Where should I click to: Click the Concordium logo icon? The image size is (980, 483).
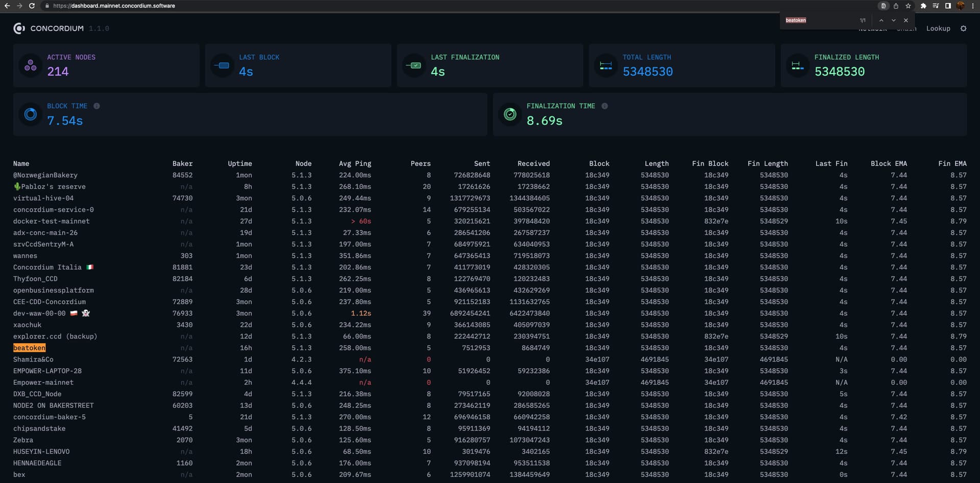pyautogui.click(x=19, y=29)
